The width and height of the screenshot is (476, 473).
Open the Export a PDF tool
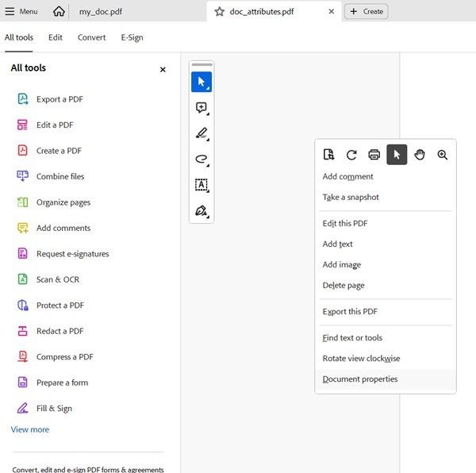point(59,99)
